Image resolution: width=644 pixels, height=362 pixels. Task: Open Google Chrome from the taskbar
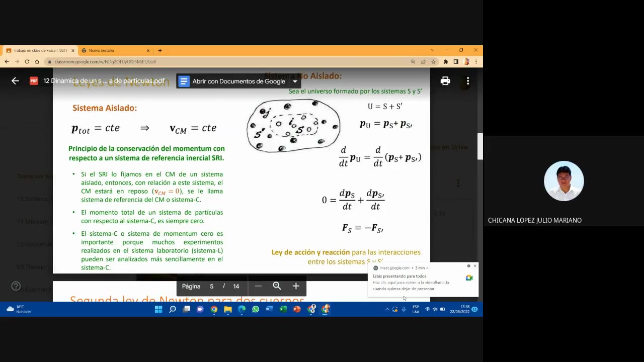(214, 309)
